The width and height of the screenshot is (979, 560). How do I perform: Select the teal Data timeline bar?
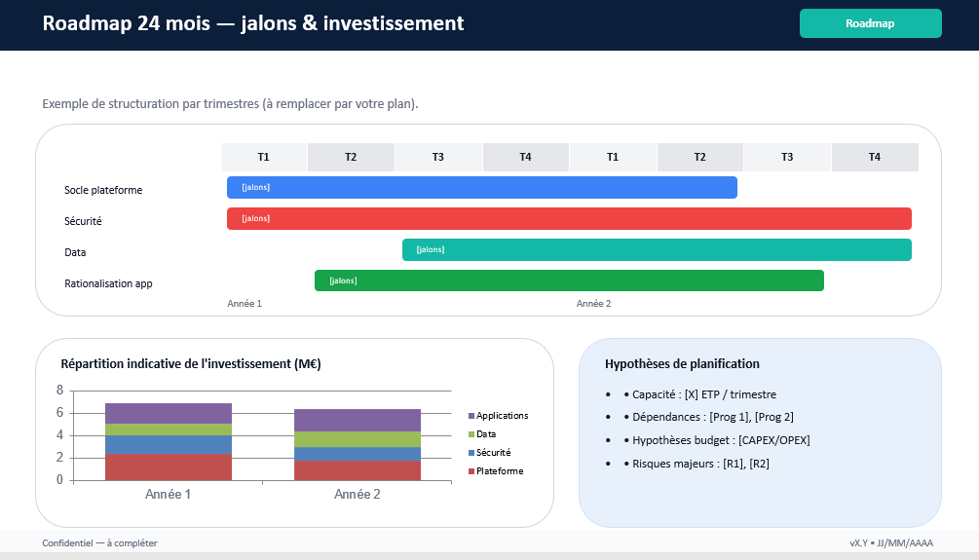click(x=657, y=250)
